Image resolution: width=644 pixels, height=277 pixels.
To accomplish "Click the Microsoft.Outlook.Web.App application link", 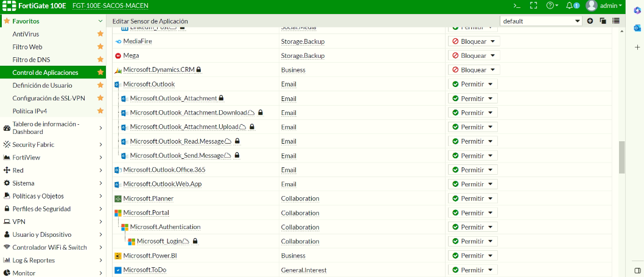I will point(162,184).
